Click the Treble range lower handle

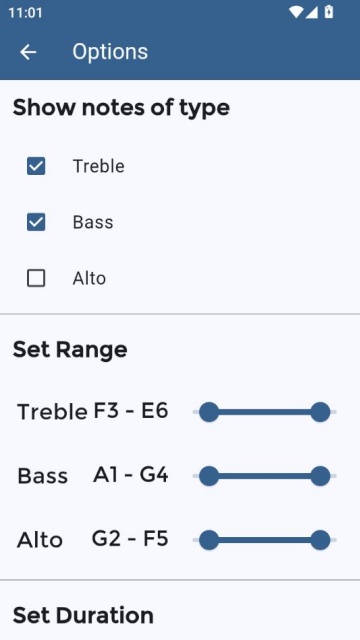point(209,412)
